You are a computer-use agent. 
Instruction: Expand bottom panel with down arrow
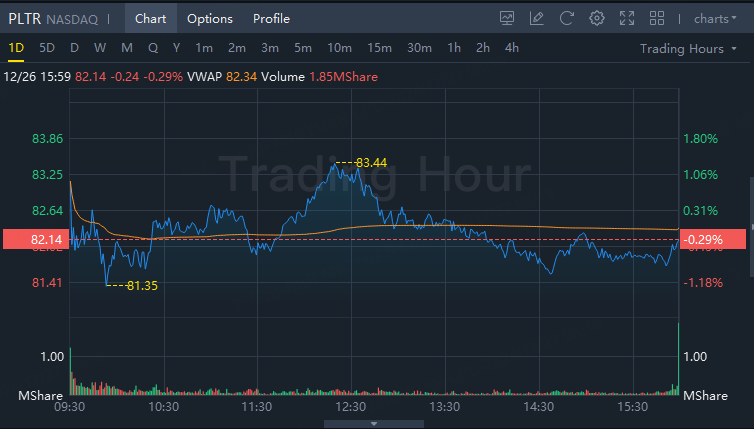point(374,424)
